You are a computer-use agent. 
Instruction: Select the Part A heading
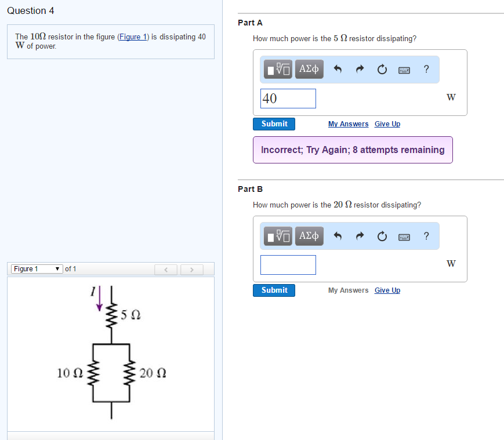250,23
